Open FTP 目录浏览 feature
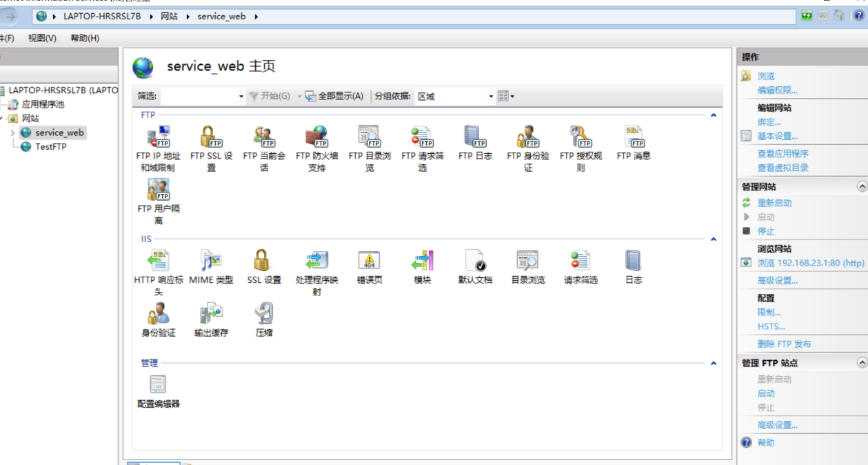The height and width of the screenshot is (465, 868). click(370, 148)
